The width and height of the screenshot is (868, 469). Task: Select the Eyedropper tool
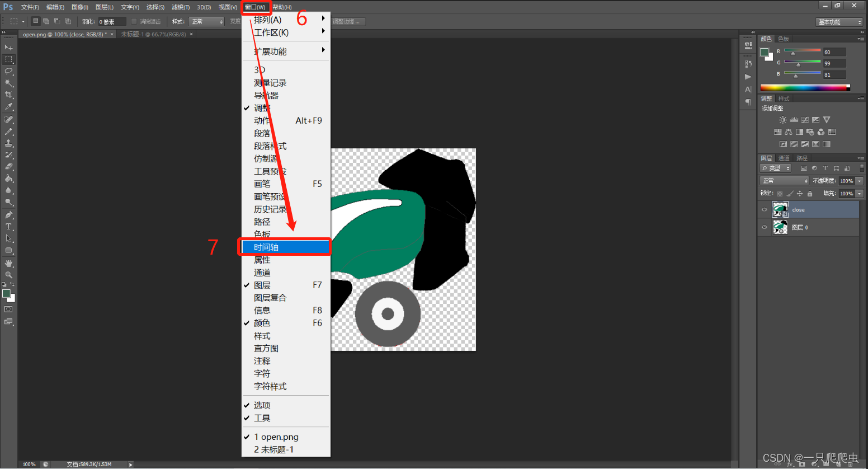(x=8, y=106)
